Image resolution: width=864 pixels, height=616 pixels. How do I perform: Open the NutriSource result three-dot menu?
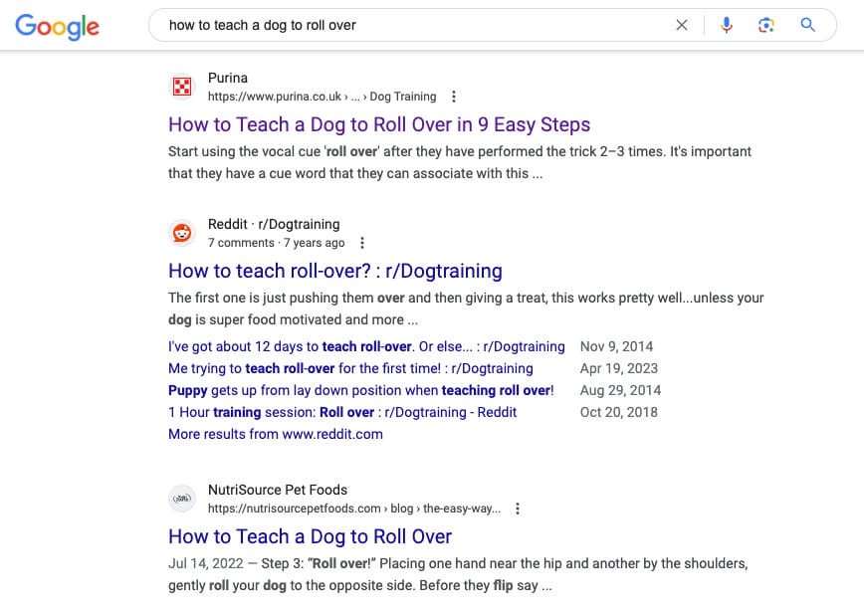[518, 509]
